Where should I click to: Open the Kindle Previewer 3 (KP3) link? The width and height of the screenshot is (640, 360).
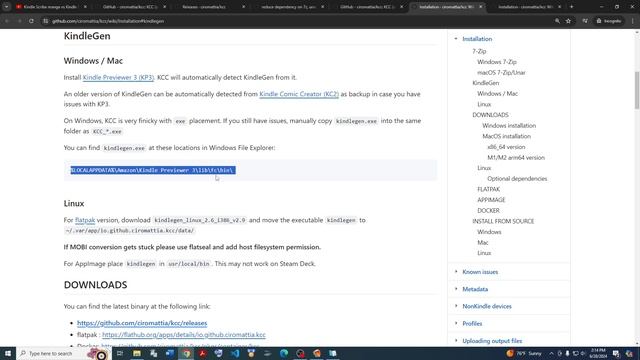[x=118, y=78]
